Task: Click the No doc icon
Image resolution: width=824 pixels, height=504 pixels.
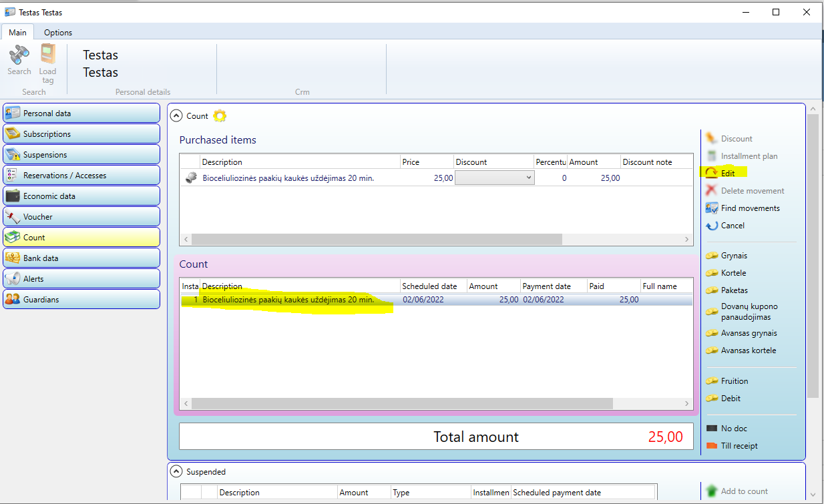Action: click(x=712, y=429)
